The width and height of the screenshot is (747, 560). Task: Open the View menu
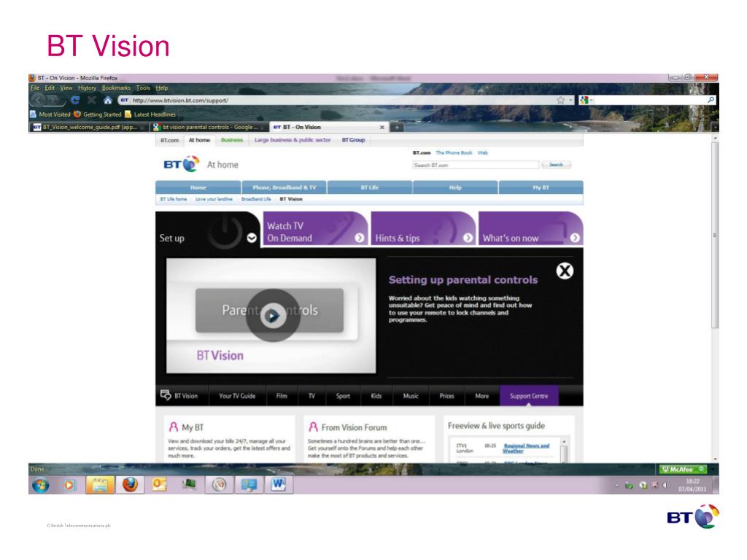click(66, 87)
